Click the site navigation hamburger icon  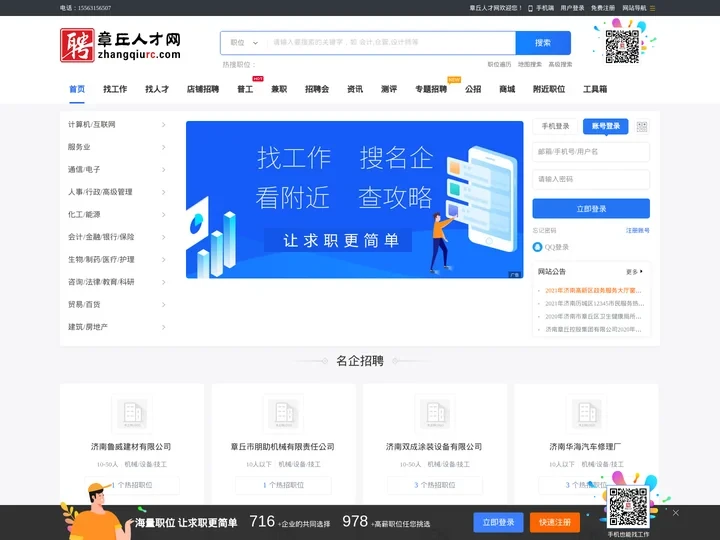[652, 8]
